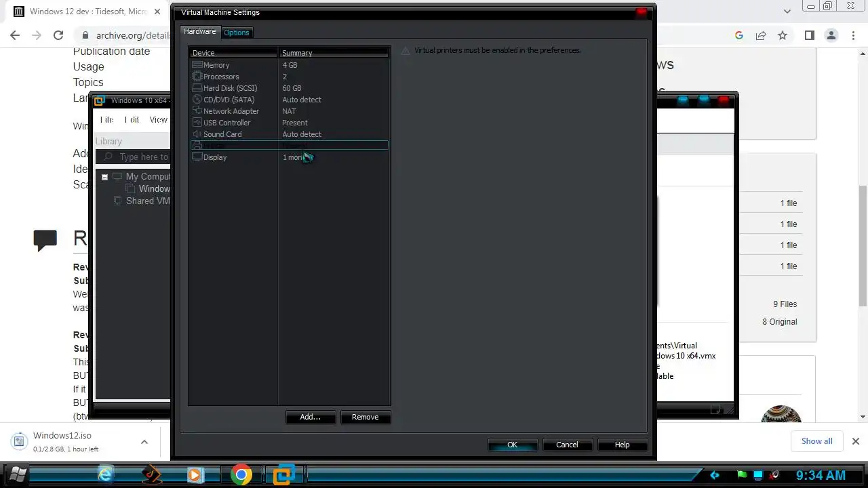Open View menu in VMware window
868x488 pixels.
(x=159, y=120)
